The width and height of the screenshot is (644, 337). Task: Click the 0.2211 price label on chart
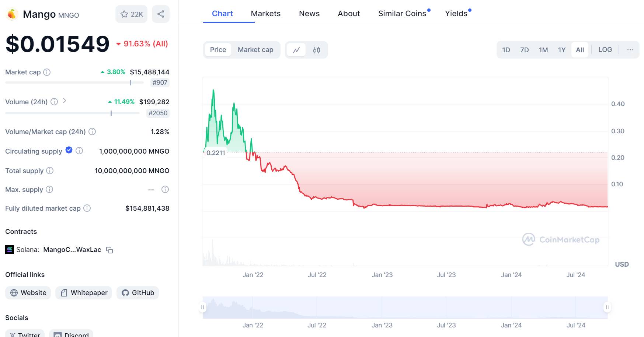click(x=216, y=153)
